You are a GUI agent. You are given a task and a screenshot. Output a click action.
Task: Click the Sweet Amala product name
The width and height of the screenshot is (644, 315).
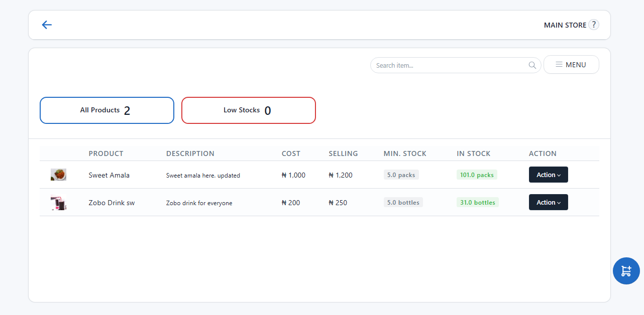coord(109,175)
